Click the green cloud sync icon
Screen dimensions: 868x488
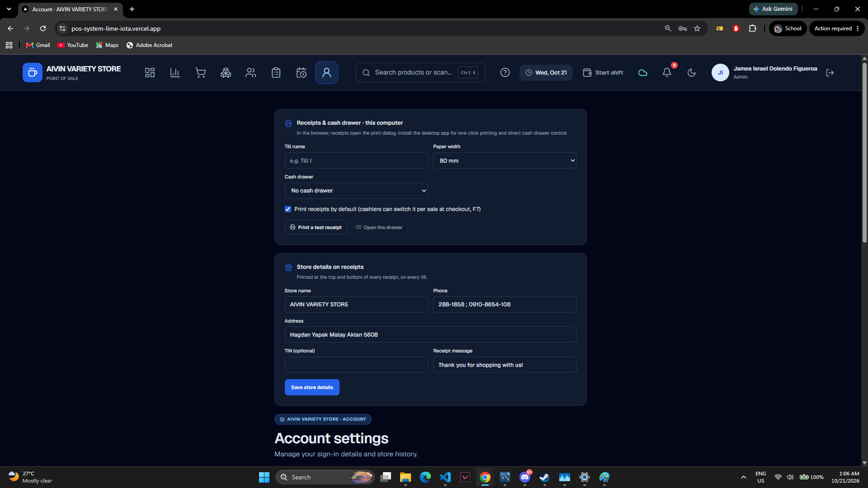642,73
